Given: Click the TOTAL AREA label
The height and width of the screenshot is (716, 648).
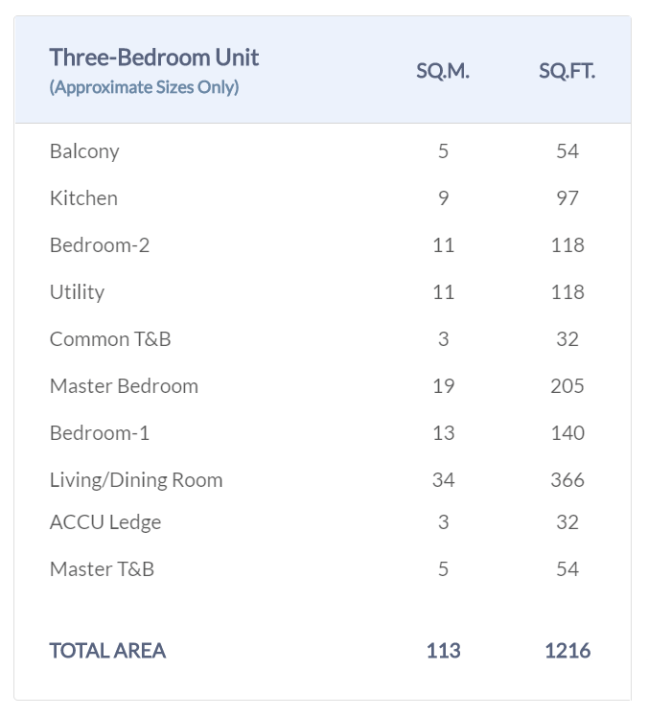Looking at the screenshot, I should click(108, 651).
